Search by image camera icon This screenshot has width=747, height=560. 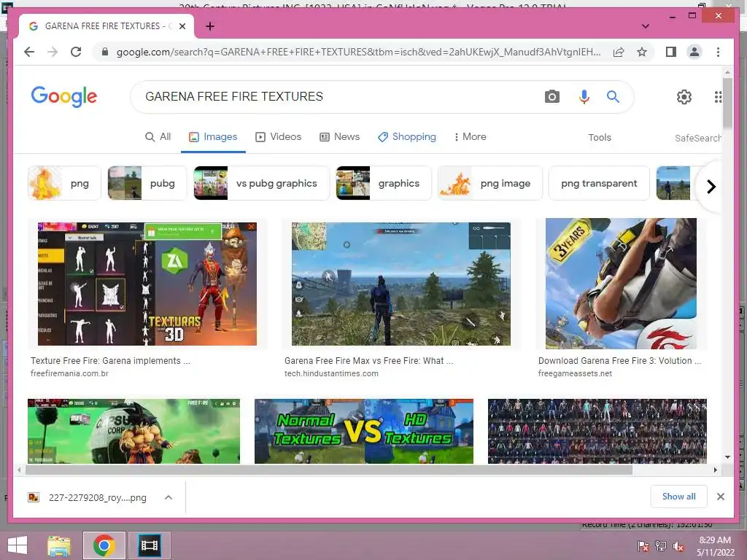(x=551, y=97)
